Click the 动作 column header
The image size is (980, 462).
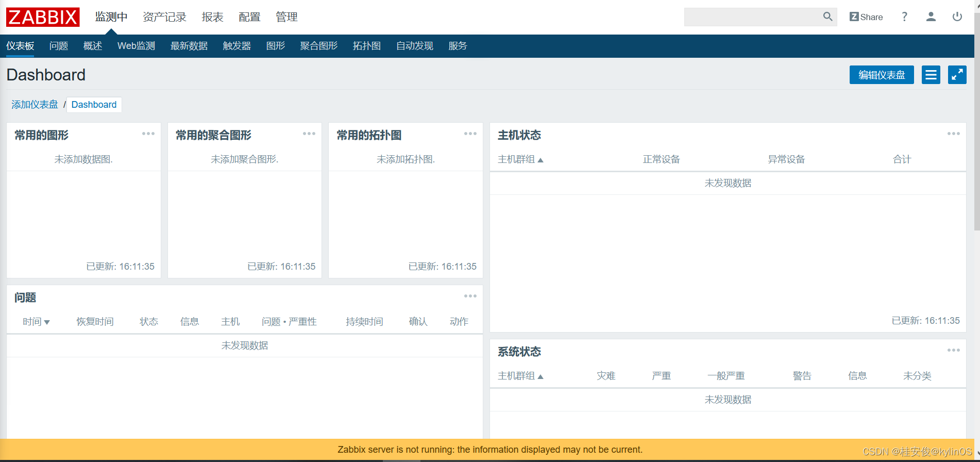pos(459,322)
